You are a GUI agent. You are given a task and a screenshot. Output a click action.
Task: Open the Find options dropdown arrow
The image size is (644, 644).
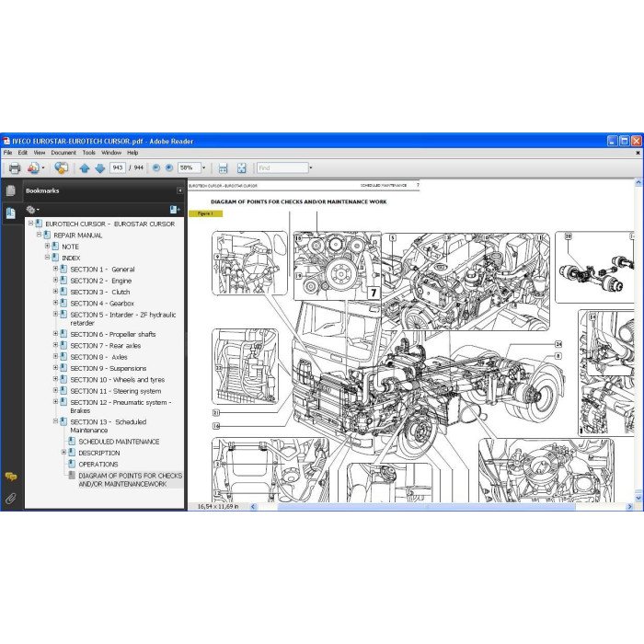311,167
